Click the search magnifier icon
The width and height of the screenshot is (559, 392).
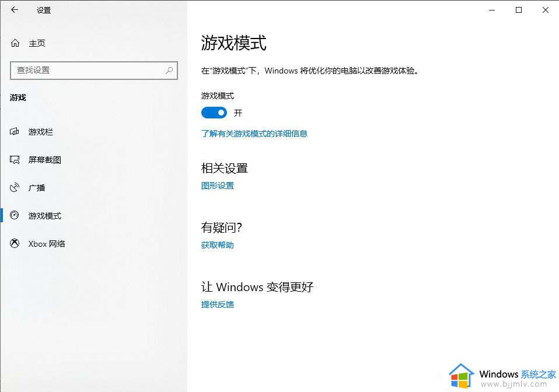coord(169,70)
